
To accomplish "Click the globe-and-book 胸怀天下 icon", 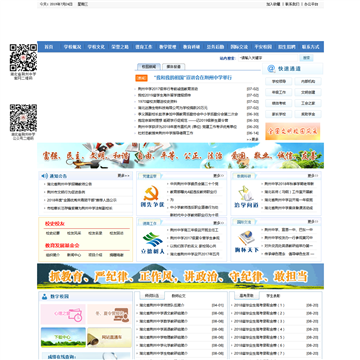I will (x=246, y=242).
